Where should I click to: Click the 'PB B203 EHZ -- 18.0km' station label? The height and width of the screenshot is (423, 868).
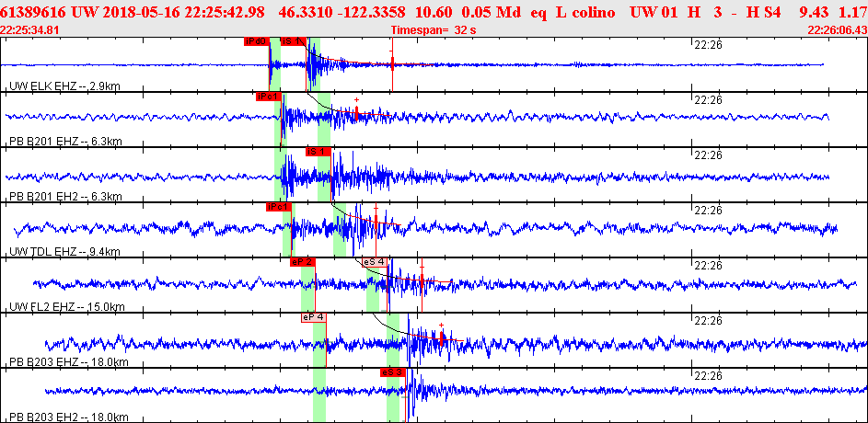(69, 362)
